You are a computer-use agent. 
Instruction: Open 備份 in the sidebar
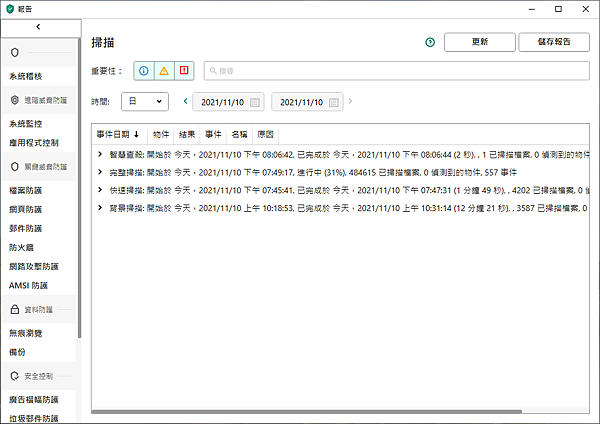(17, 352)
